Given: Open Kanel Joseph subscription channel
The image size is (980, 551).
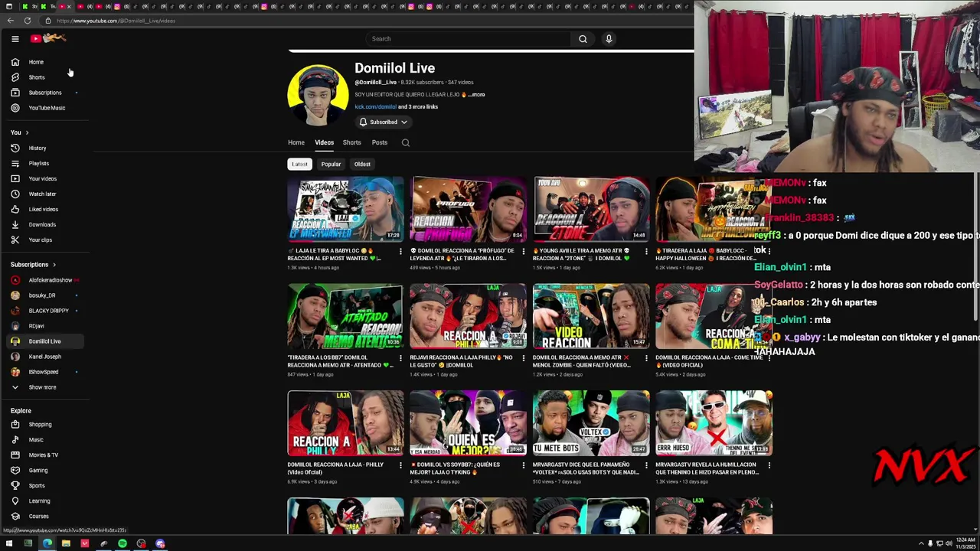Looking at the screenshot, I should point(44,357).
